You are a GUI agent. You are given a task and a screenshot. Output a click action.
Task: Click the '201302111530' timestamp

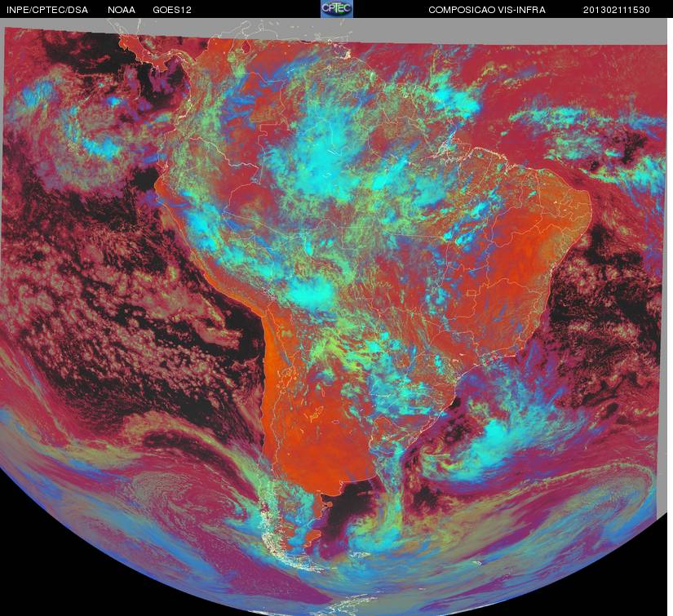(x=617, y=10)
